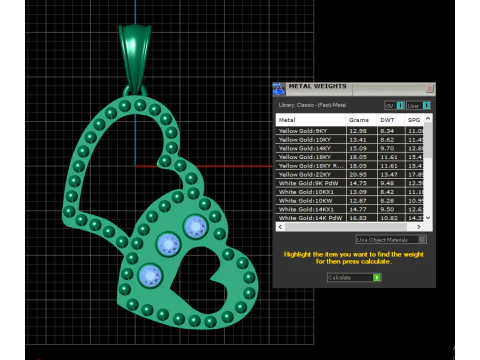Image resolution: width=480 pixels, height=360 pixels.
Task: Select the upper blue gemstone on pendant
Action: [196, 227]
